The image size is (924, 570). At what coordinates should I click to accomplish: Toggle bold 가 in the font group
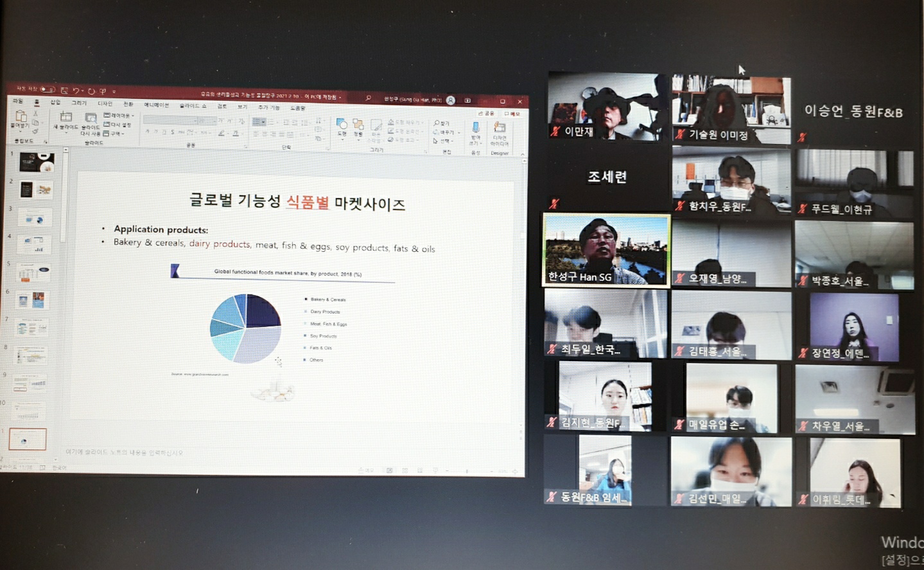147,131
